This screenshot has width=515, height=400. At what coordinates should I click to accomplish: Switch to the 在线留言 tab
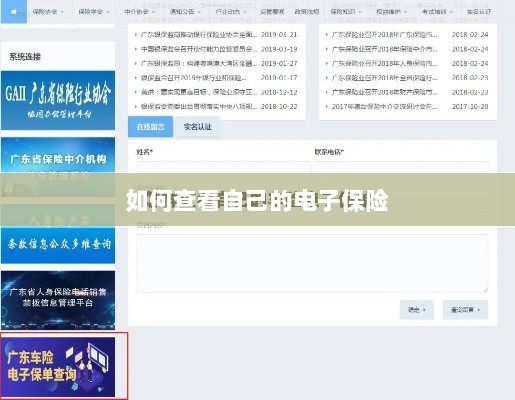pos(150,127)
